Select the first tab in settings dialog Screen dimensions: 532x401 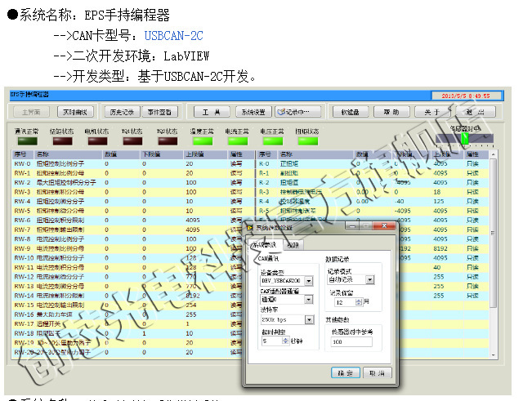pyautogui.click(x=265, y=245)
